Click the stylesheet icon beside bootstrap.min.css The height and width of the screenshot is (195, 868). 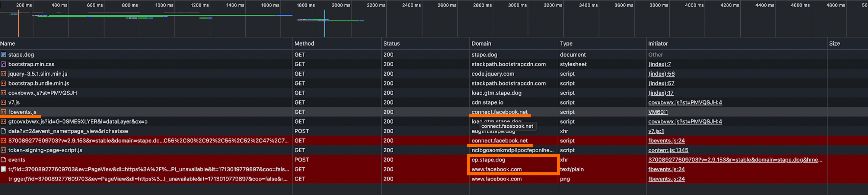(3, 64)
